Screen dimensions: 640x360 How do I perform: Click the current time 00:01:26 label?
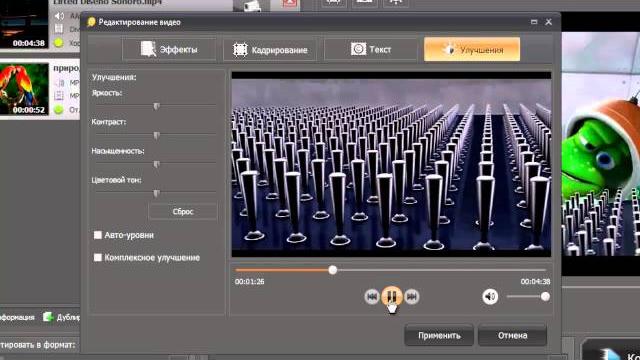(x=249, y=282)
